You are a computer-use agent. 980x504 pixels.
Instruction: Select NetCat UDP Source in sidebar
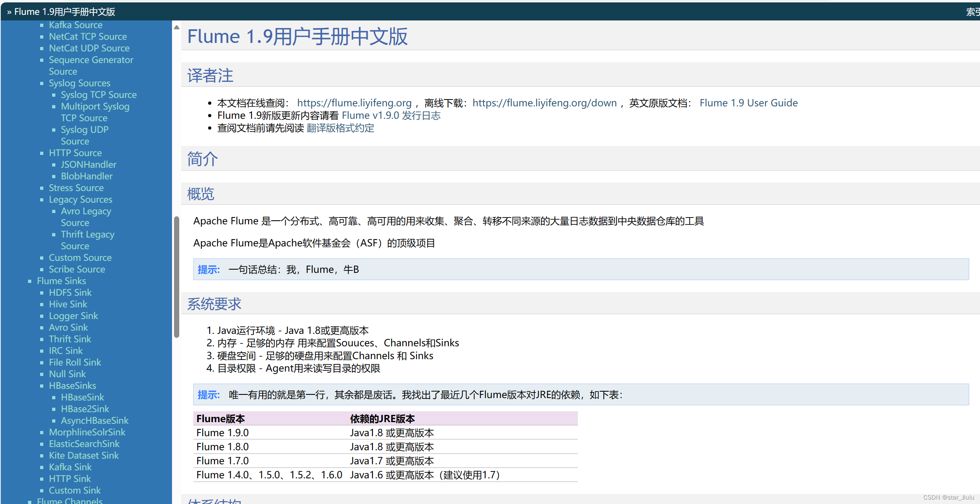(89, 48)
